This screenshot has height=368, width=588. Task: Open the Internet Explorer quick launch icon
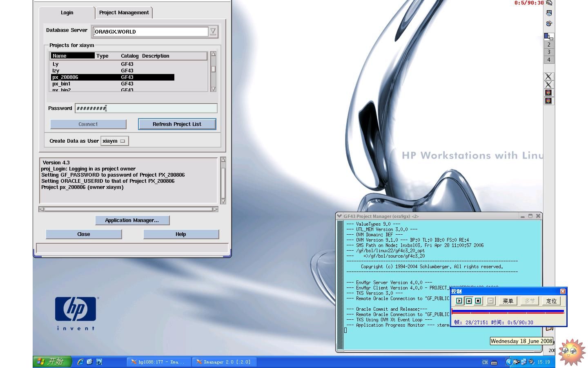click(x=80, y=362)
